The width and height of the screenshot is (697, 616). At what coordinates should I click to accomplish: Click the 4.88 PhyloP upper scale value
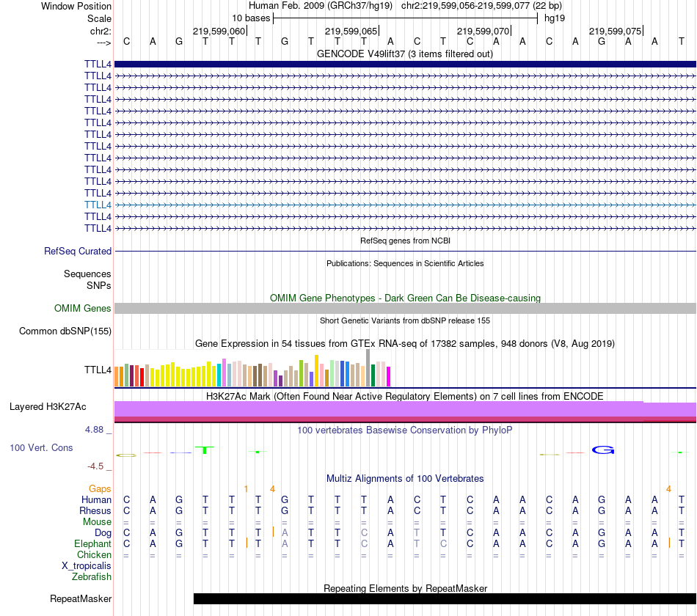[94, 430]
